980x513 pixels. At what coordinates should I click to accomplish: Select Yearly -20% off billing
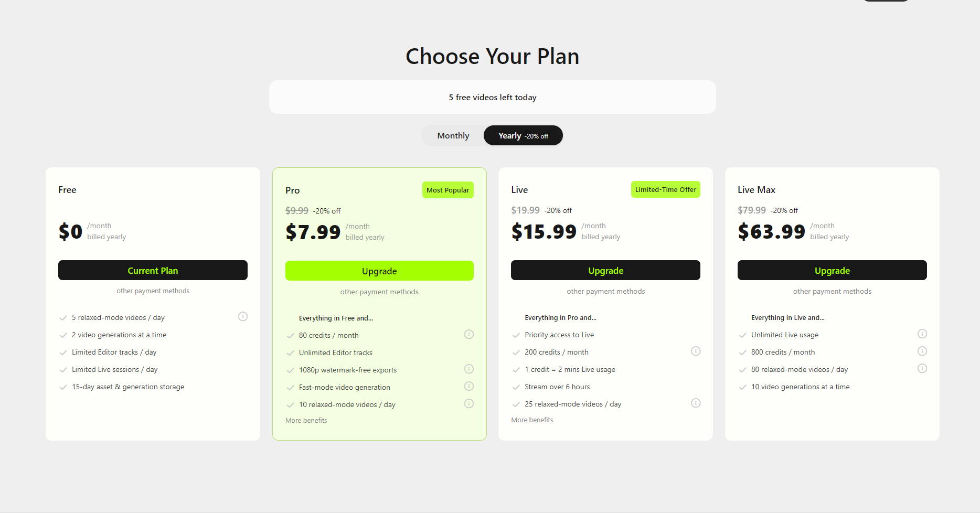click(x=523, y=135)
